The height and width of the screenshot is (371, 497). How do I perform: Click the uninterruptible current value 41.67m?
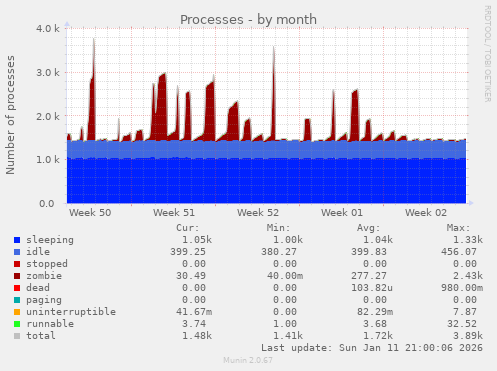click(194, 312)
